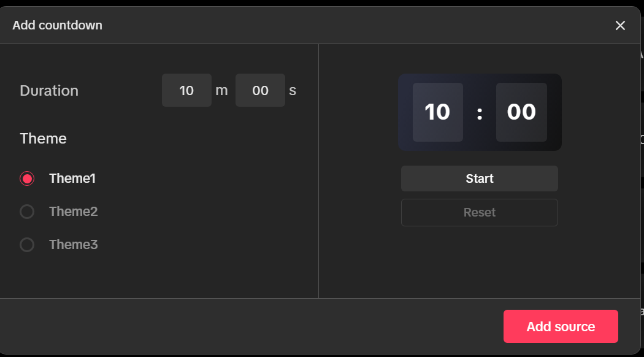This screenshot has height=357, width=644.
Task: Click the "m" minutes unit label
Action: [x=221, y=91]
